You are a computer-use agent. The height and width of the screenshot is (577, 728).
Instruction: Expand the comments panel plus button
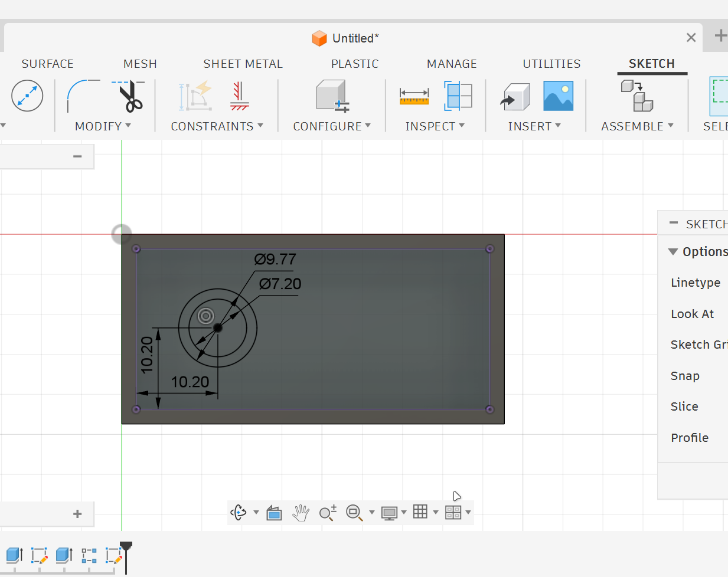pyautogui.click(x=77, y=514)
